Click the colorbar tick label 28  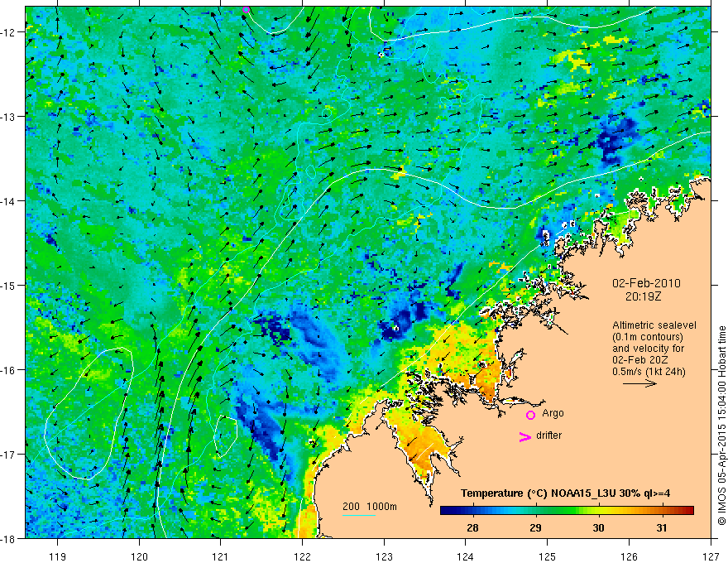pos(472,528)
